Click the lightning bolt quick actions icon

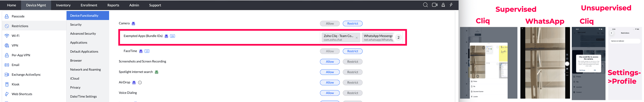click(451, 5)
